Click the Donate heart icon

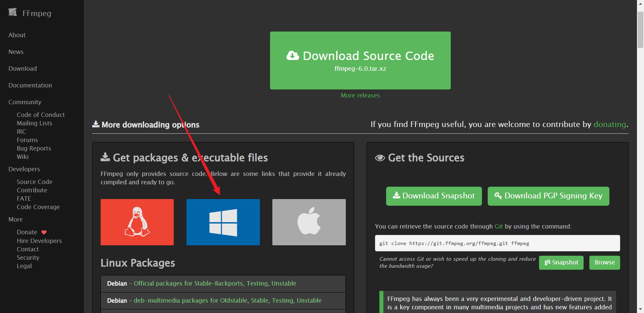44,232
